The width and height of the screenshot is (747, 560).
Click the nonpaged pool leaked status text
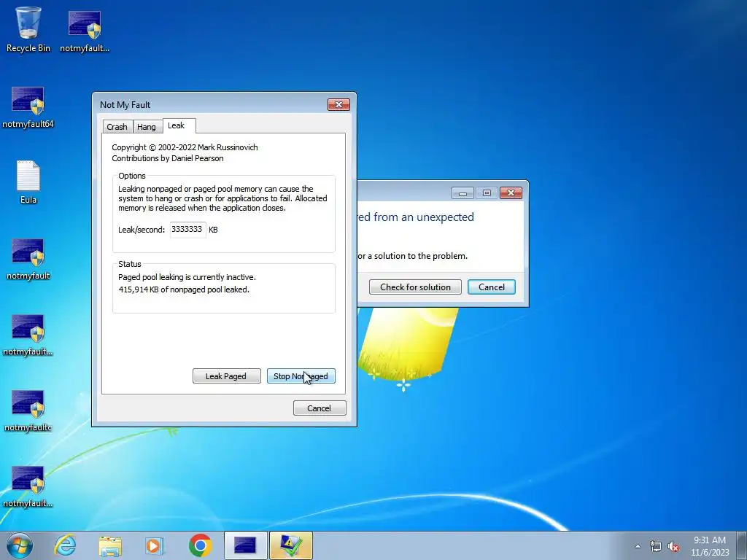click(x=184, y=289)
